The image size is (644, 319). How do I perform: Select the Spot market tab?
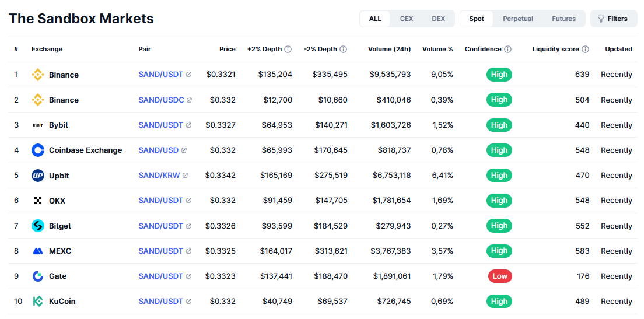point(477,19)
